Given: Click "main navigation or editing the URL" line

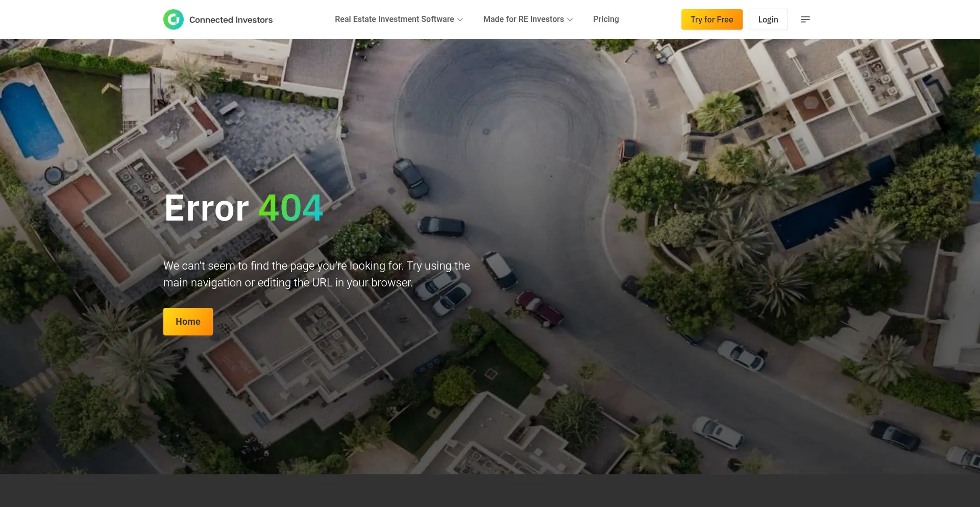Looking at the screenshot, I should (288, 283).
